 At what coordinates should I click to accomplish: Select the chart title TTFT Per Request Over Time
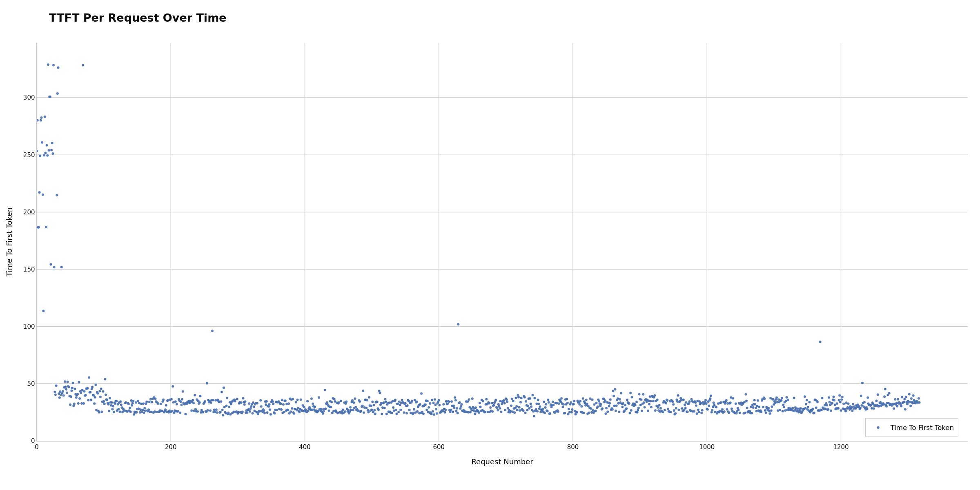(x=138, y=18)
